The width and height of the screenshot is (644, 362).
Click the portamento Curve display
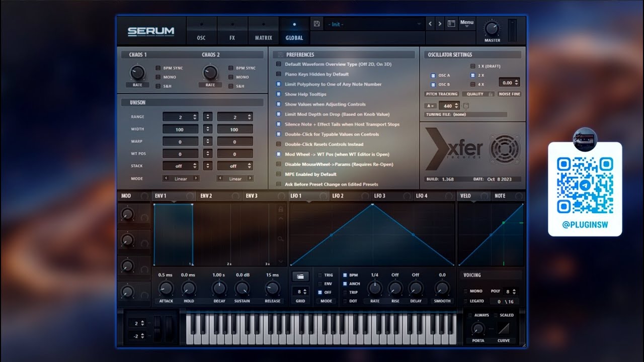pos(504,329)
